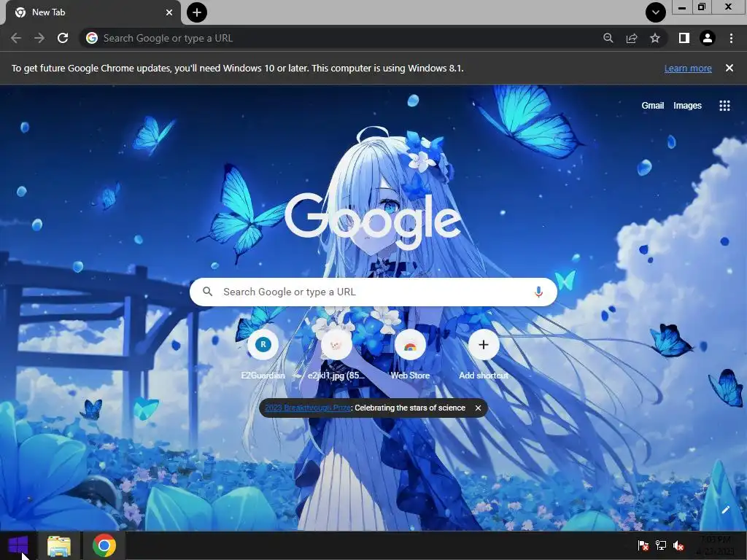Image resolution: width=747 pixels, height=560 pixels.
Task: Open the E2Guardian shortcut
Action: tap(263, 354)
